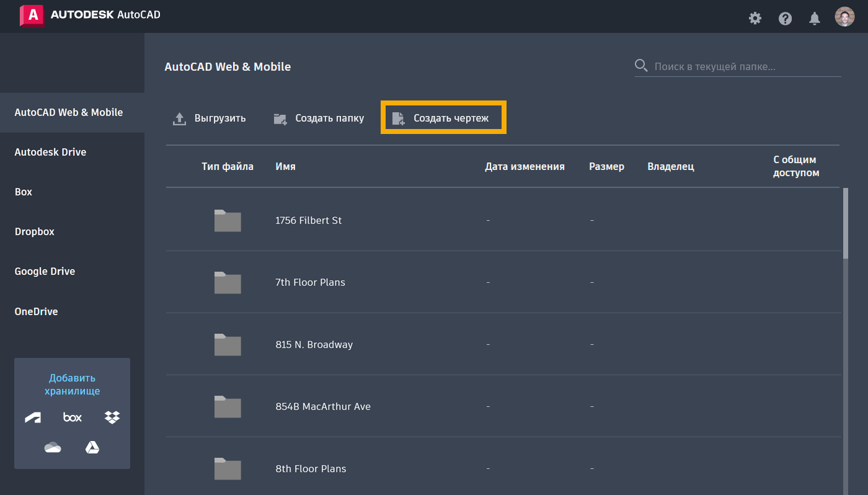Click the file list vertical scrollbar

[x=846, y=223]
